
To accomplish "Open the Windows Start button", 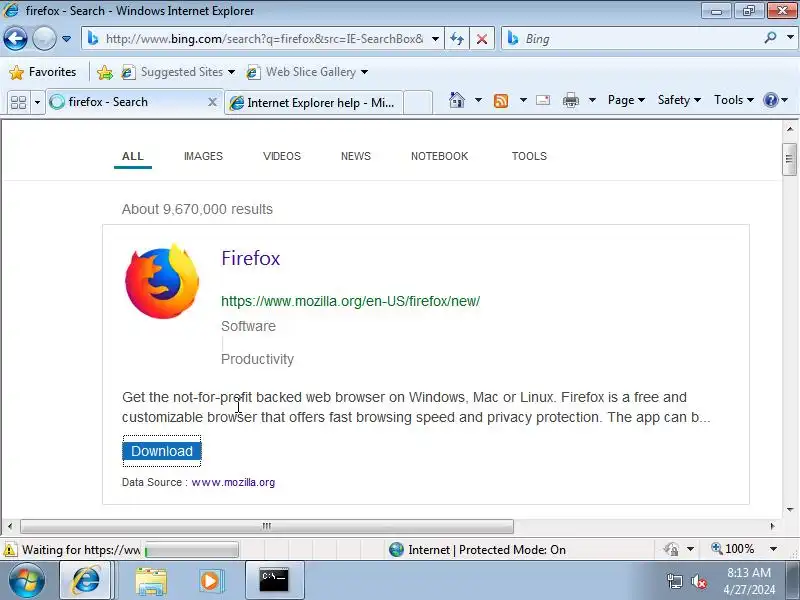I will (x=27, y=580).
